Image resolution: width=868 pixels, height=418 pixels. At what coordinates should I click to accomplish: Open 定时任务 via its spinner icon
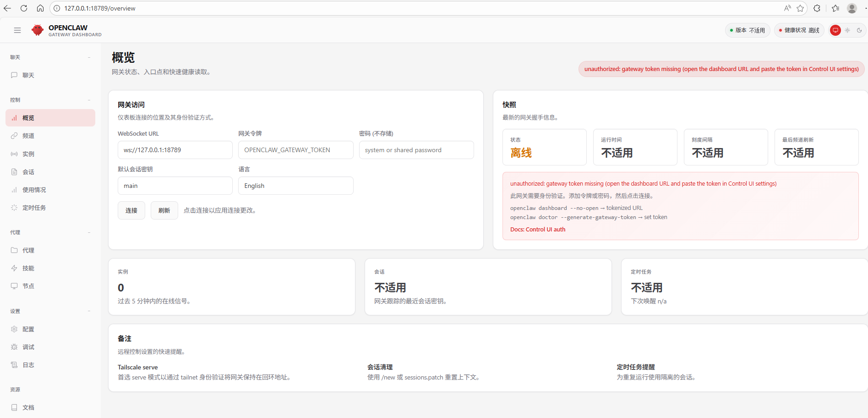coord(14,208)
